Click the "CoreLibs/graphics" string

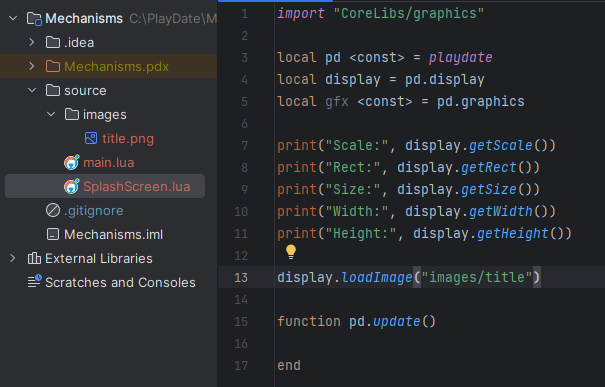[x=409, y=14]
